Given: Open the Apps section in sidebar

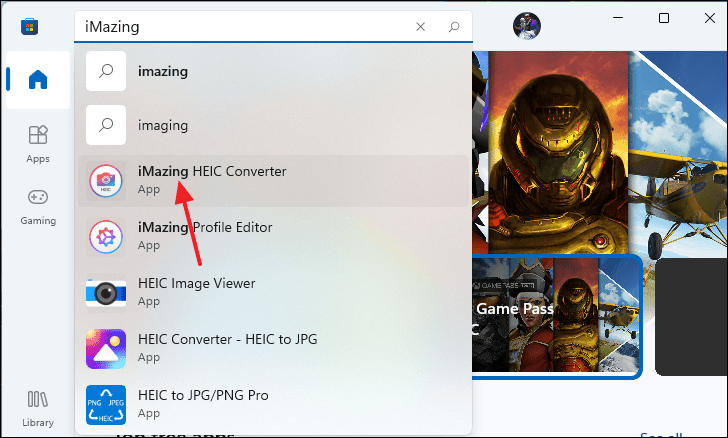Looking at the screenshot, I should (x=38, y=144).
